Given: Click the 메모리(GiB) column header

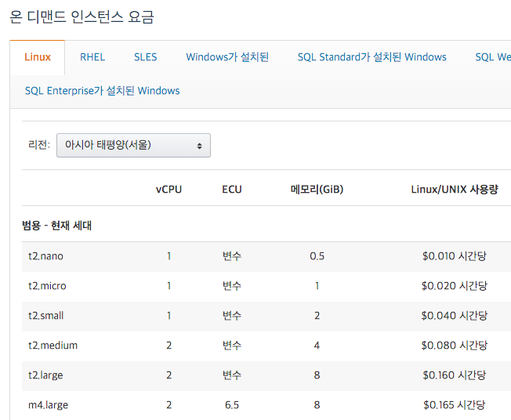Looking at the screenshot, I should (317, 190).
